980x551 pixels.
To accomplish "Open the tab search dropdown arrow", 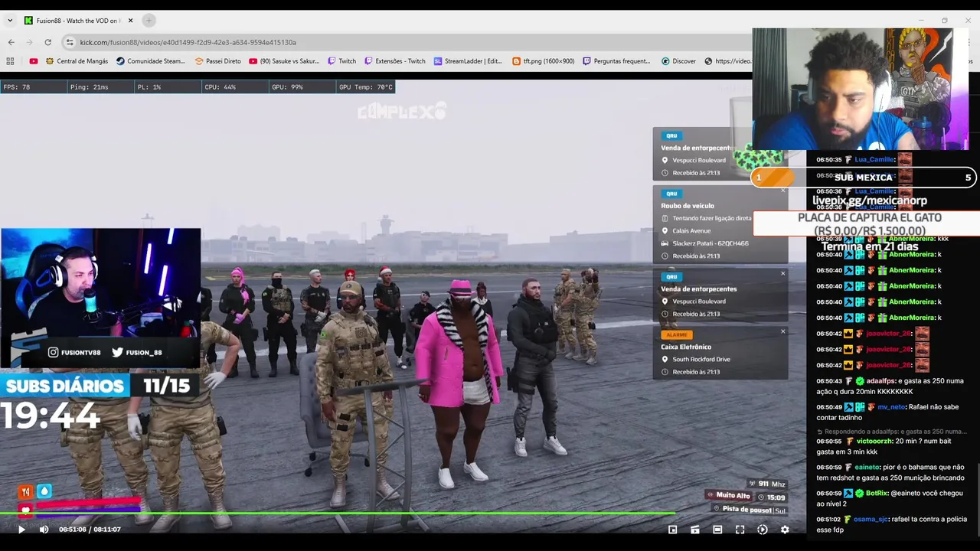I will click(x=10, y=21).
